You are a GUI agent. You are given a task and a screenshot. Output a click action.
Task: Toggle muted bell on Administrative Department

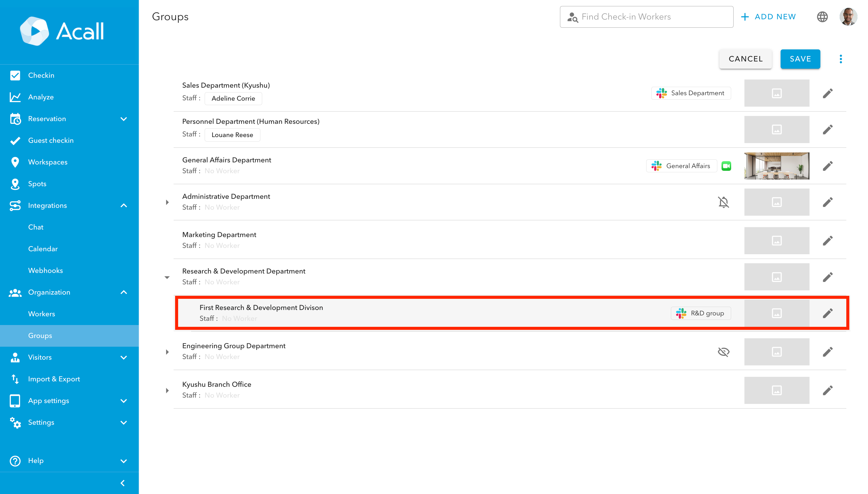pyautogui.click(x=723, y=202)
